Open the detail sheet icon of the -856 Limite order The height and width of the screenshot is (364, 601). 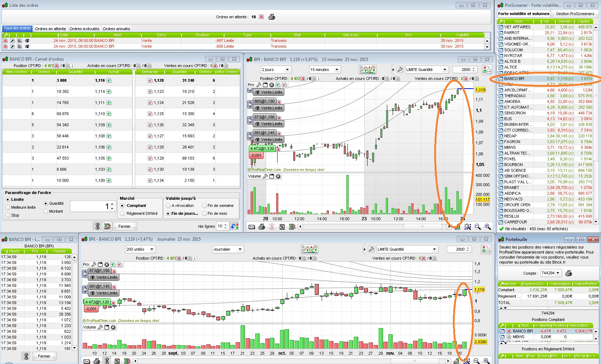(x=20, y=47)
